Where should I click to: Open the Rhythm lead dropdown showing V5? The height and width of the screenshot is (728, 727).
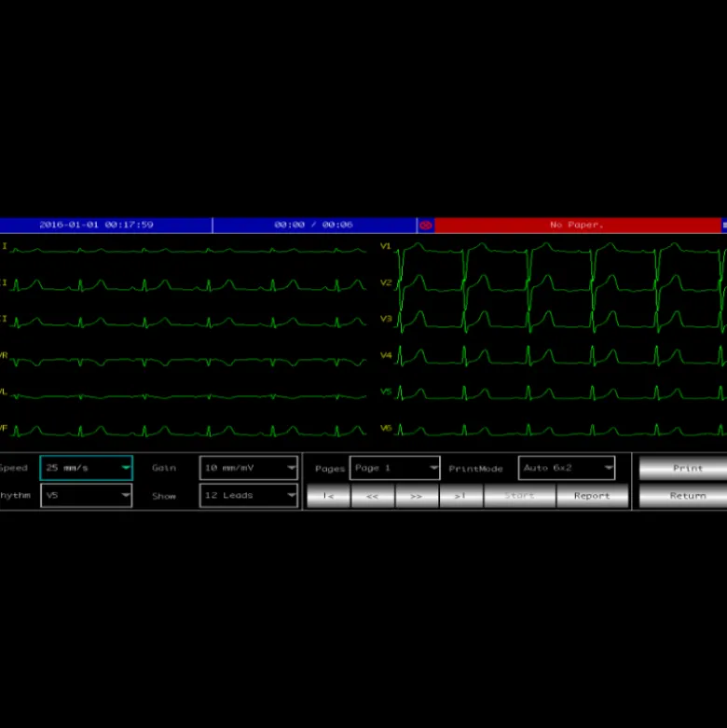click(87, 495)
